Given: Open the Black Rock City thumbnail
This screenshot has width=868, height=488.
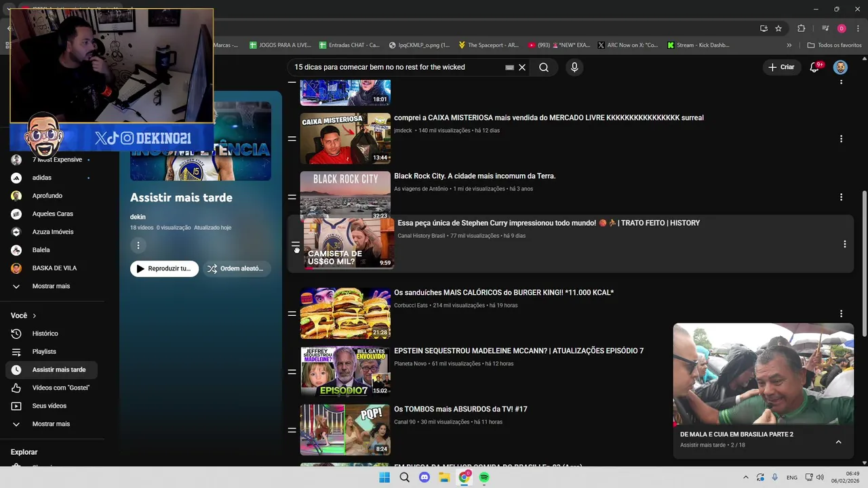Looking at the screenshot, I should tap(345, 196).
